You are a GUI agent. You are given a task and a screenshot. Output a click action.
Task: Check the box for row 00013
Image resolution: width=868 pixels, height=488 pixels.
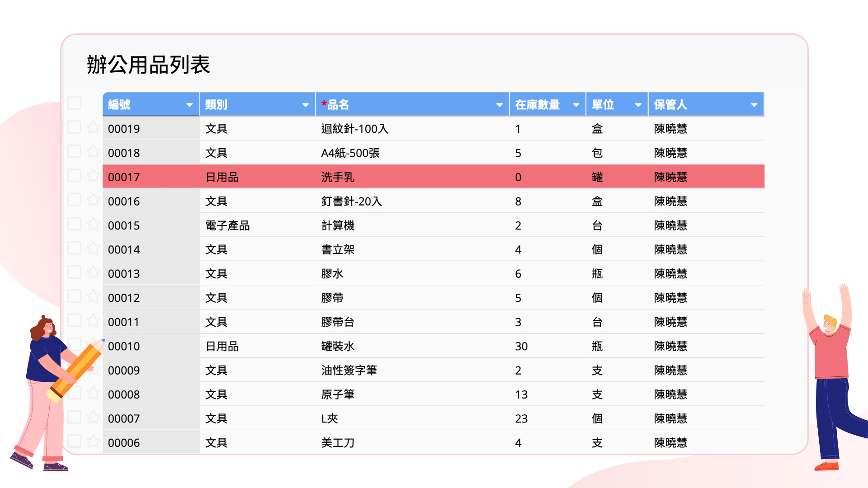coord(74,272)
